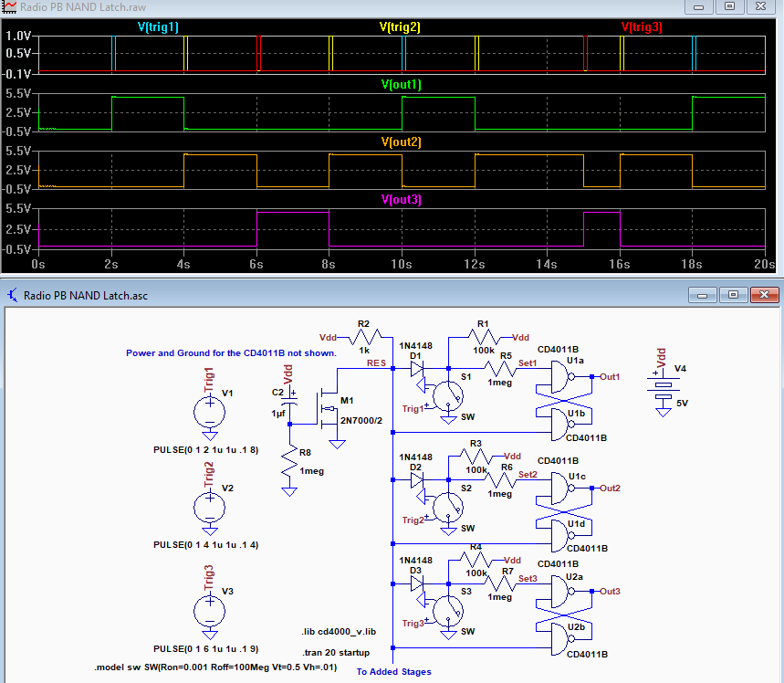Click the PULSE(0 1 2 1u 1u .1 8) text
The image size is (784, 683).
tap(206, 450)
